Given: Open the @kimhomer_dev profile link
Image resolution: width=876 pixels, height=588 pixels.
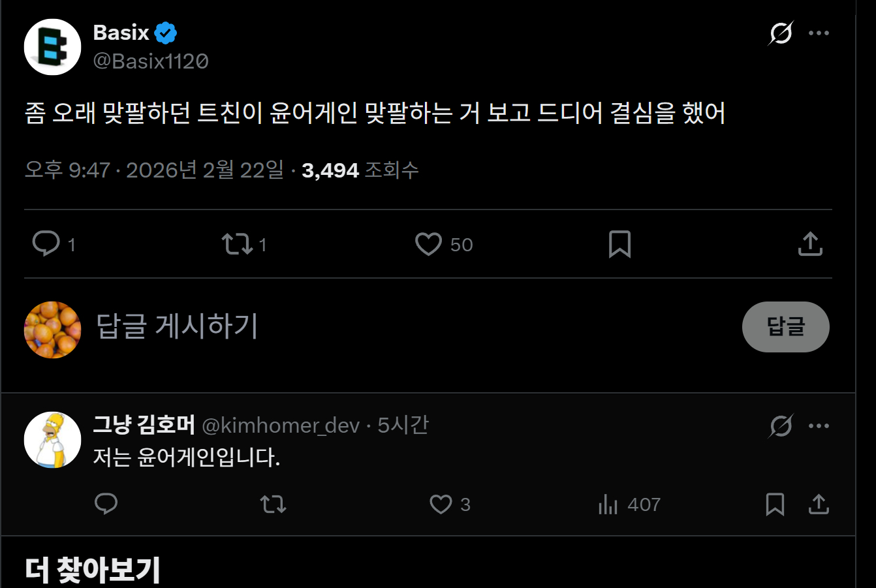Looking at the screenshot, I should (x=281, y=426).
